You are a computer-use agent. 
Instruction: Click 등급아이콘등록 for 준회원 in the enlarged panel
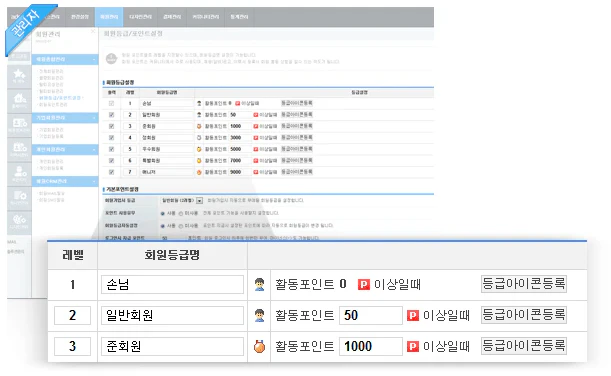(x=524, y=346)
